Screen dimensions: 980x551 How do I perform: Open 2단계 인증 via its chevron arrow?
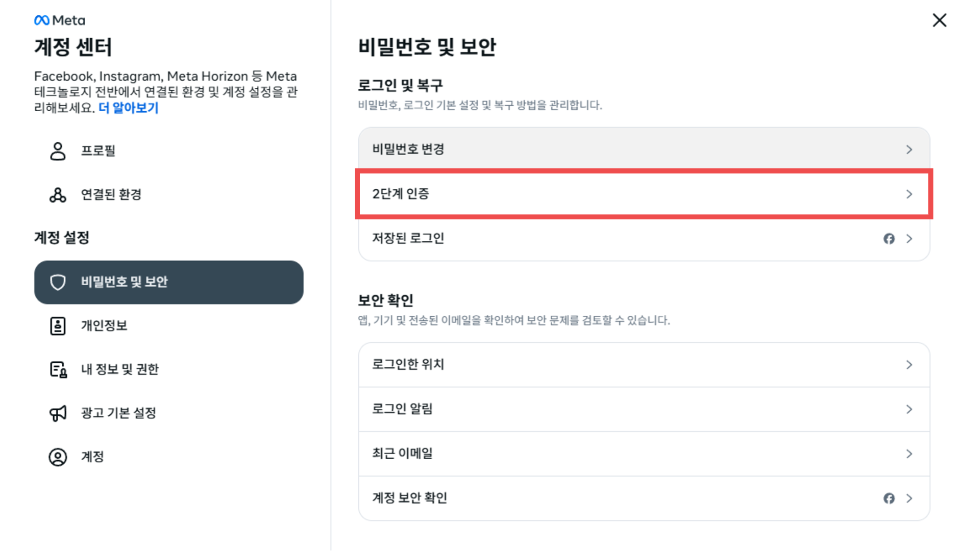coord(909,194)
